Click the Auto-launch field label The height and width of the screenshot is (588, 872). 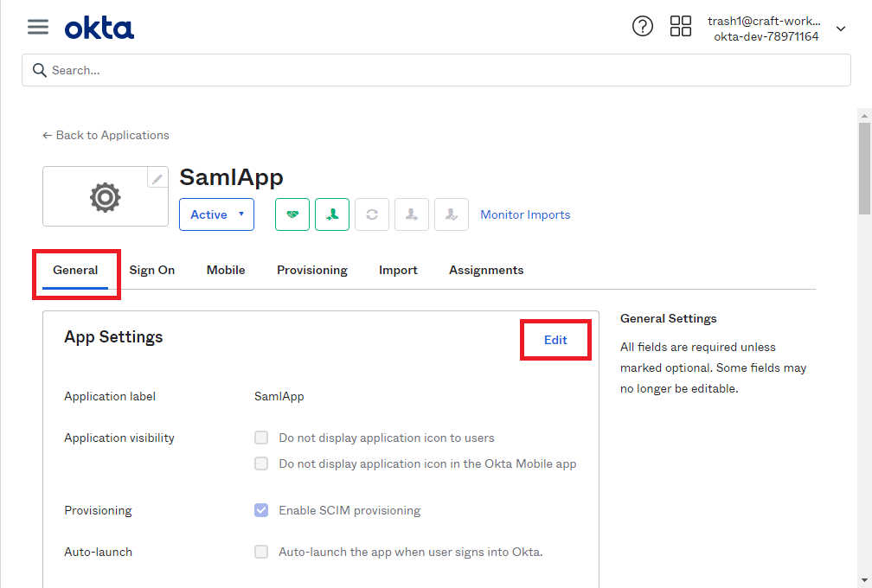tap(99, 552)
